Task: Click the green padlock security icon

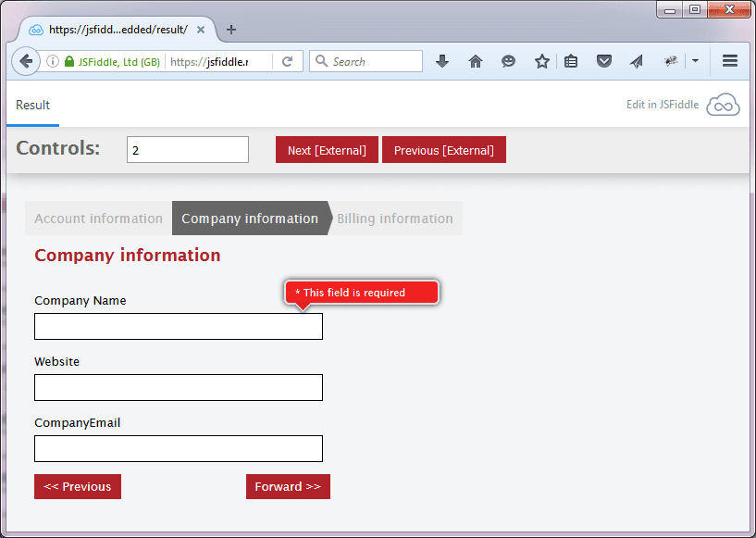Action: tap(69, 61)
